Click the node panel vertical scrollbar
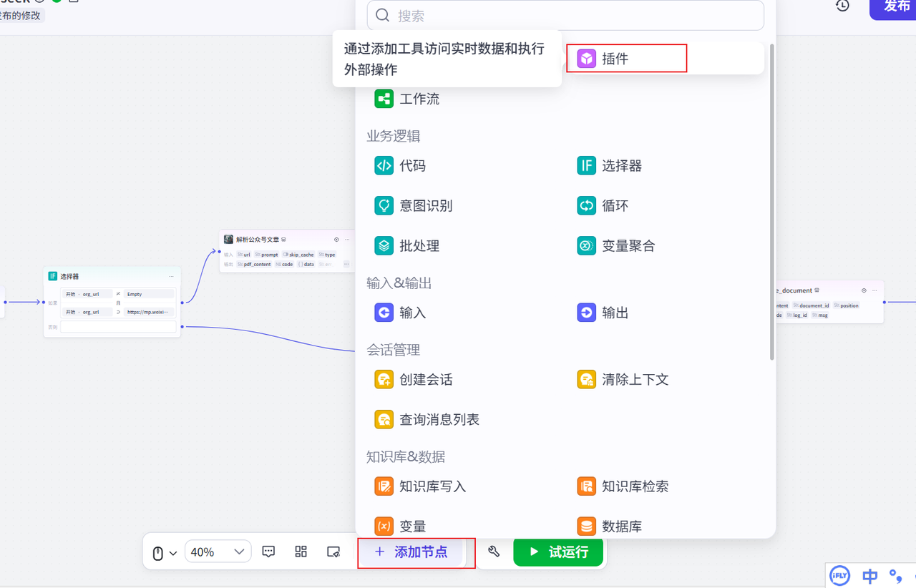 click(772, 202)
